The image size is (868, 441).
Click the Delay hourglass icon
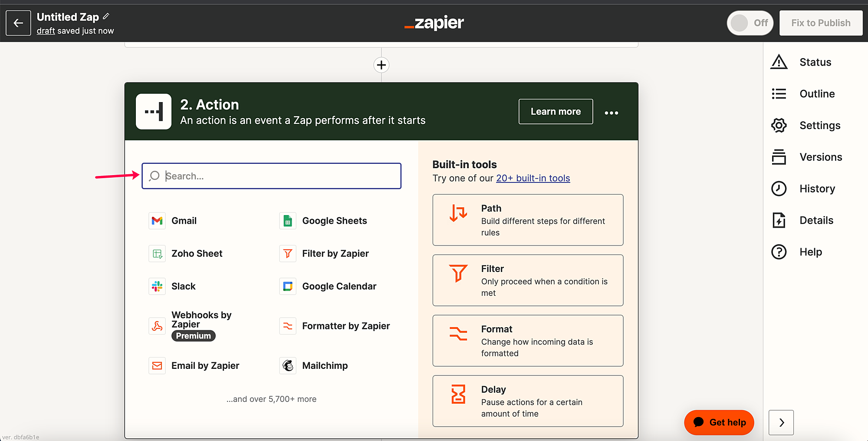[x=458, y=394]
